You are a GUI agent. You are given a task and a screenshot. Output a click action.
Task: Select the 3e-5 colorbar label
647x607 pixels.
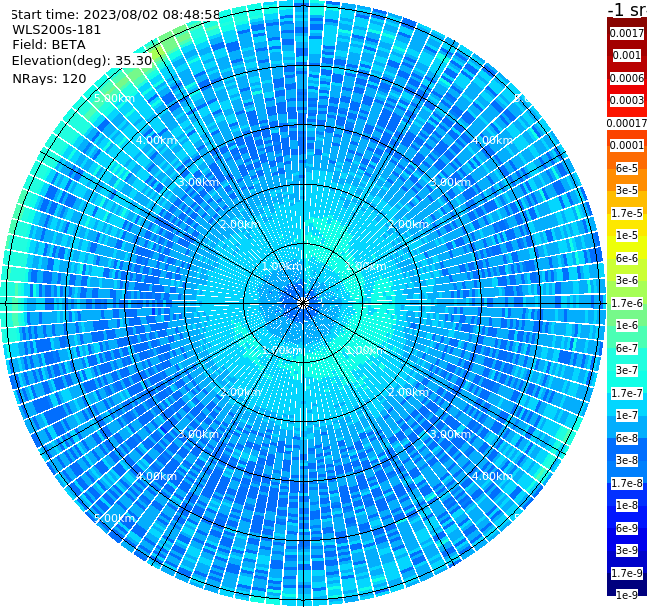click(x=627, y=190)
